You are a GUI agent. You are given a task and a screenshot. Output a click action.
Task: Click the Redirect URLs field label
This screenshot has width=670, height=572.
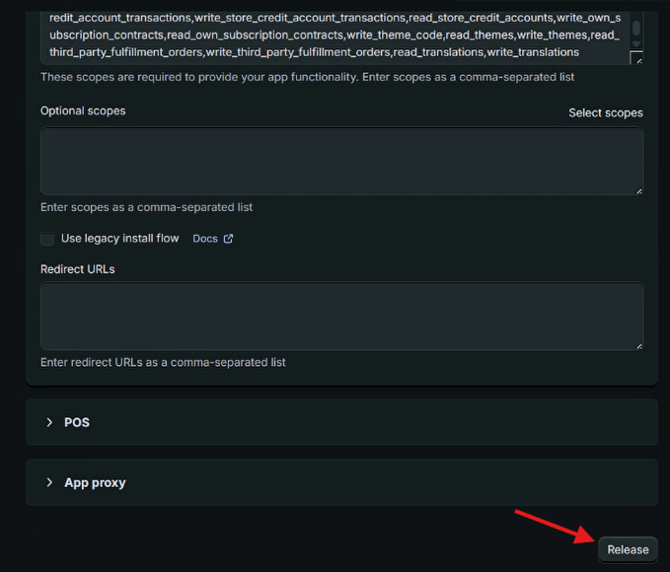(77, 269)
